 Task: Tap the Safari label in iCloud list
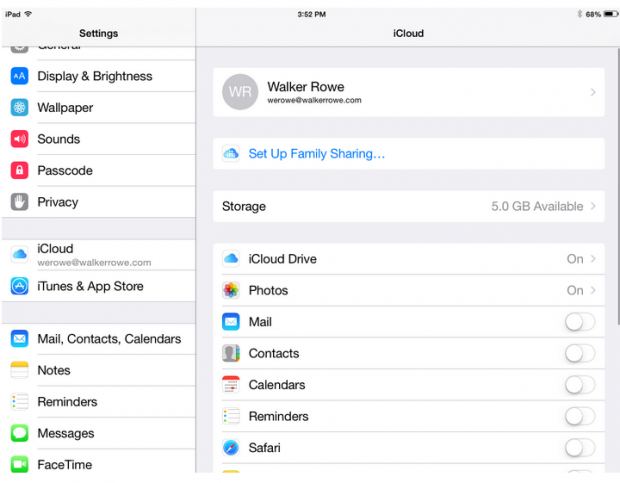[265, 447]
